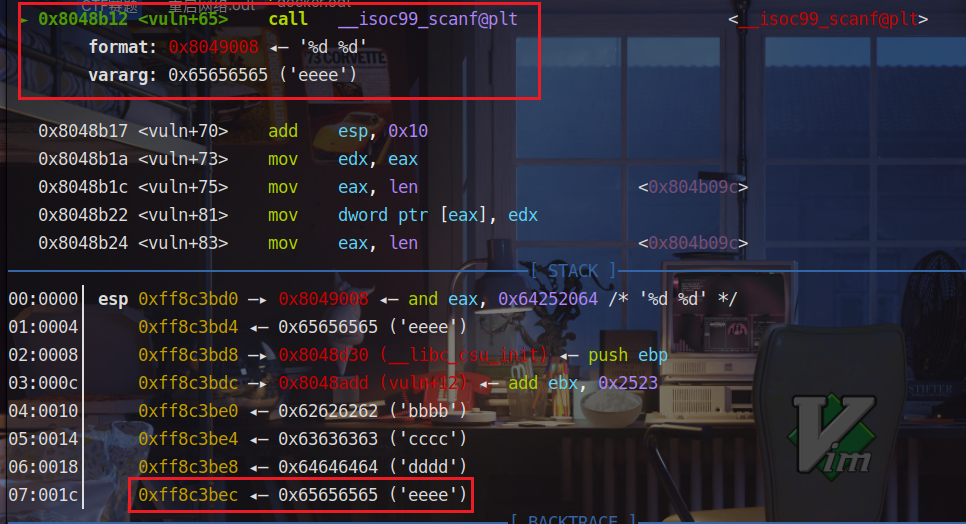Click address 0x8048b1a at vuln+73

[84, 159]
